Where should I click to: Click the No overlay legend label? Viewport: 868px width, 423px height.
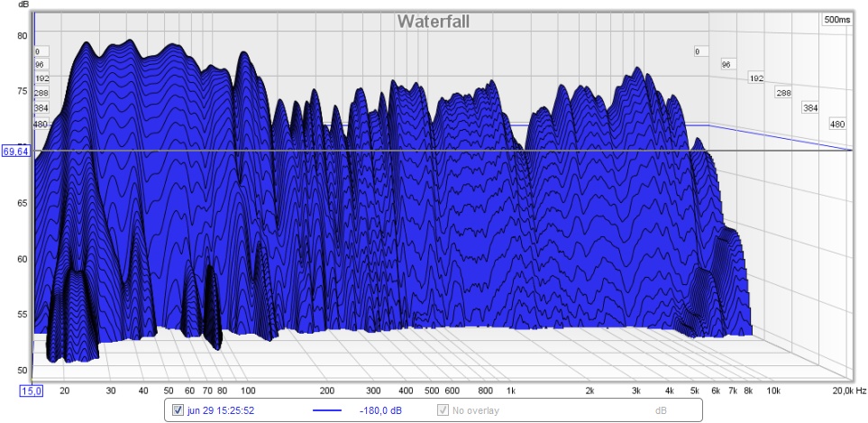(476, 410)
